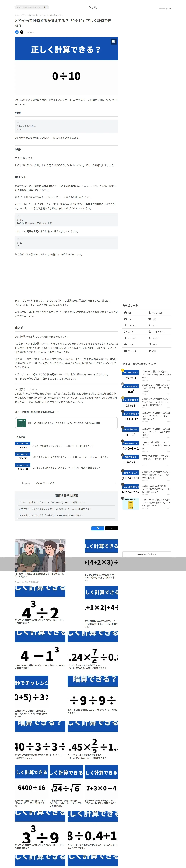Open recommended card (3^3)÷9
The height and width of the screenshot is (868, 186).
(40, 830)
